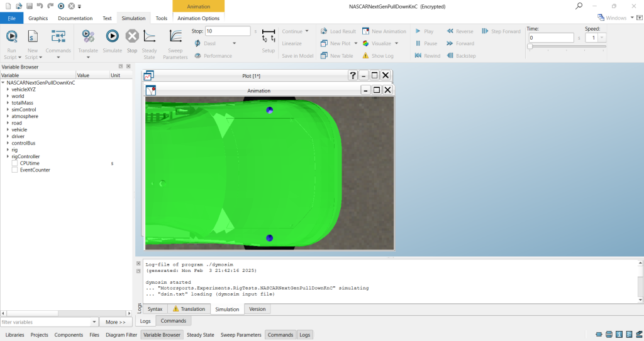Reverse the animation playback
This screenshot has width=644, height=341.
460,31
